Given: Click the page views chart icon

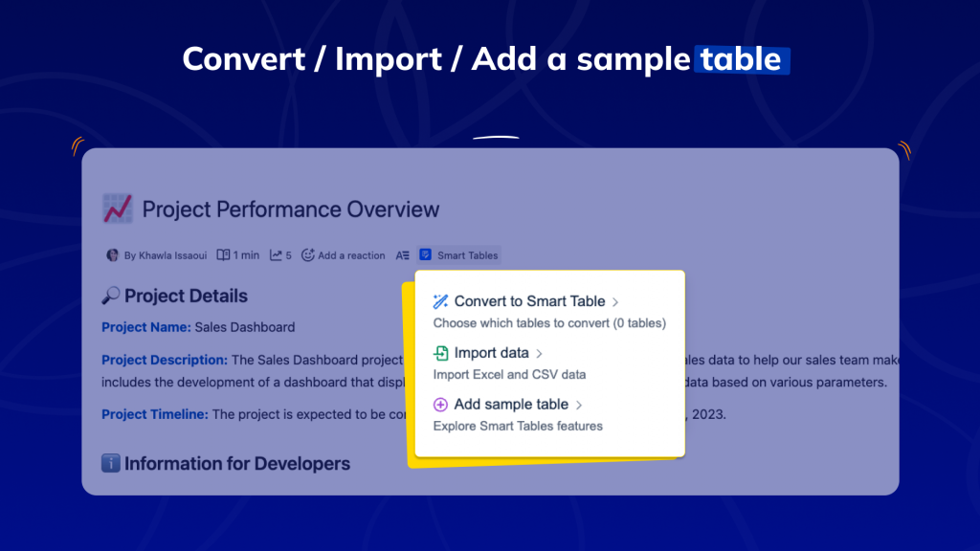Looking at the screenshot, I should tap(276, 255).
